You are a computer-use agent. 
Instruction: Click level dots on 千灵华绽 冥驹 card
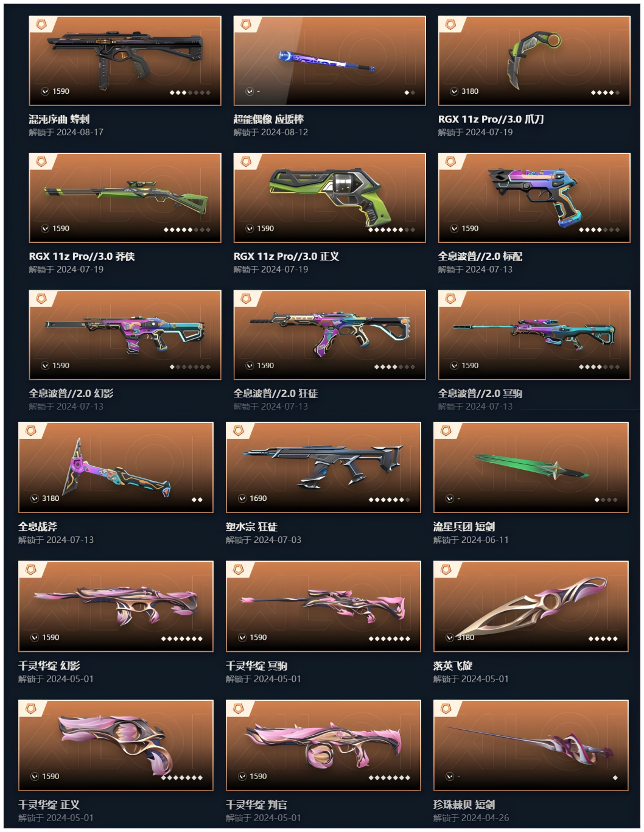tap(390, 639)
